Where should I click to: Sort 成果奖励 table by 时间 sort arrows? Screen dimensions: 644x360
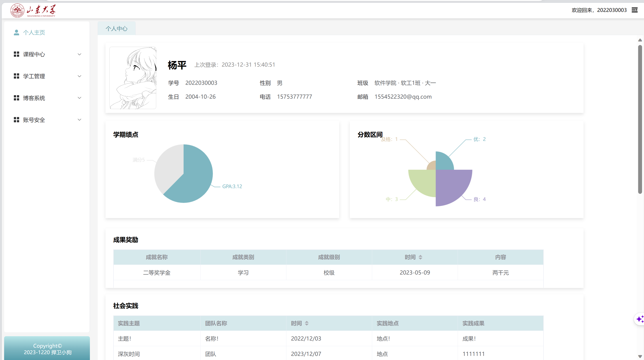click(420, 257)
